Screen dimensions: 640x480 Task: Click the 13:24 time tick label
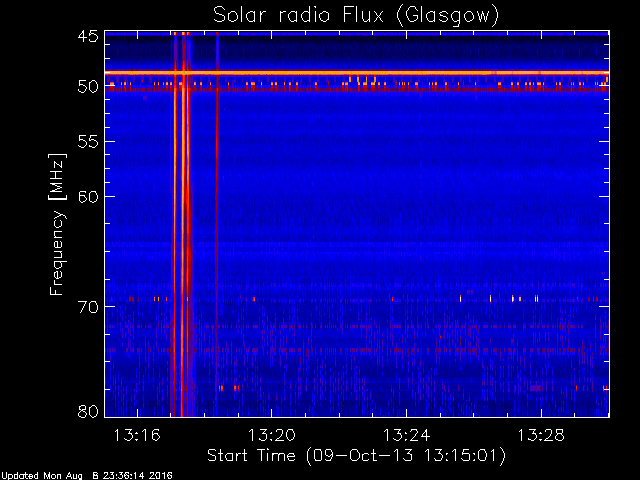[407, 435]
